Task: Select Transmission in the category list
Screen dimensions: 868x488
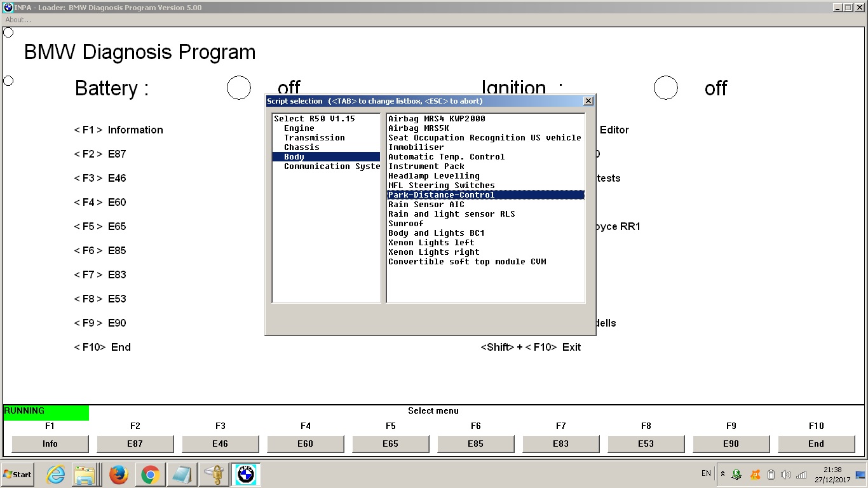Action: click(x=314, y=138)
